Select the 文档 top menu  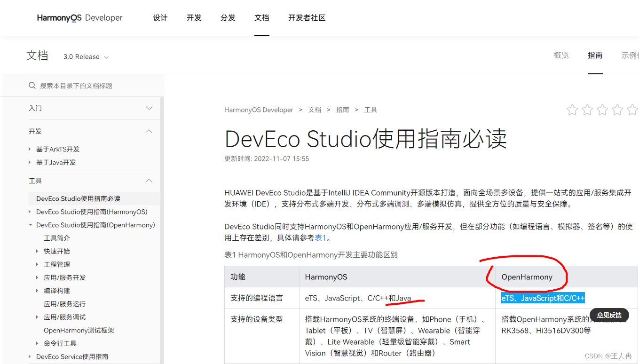click(262, 18)
